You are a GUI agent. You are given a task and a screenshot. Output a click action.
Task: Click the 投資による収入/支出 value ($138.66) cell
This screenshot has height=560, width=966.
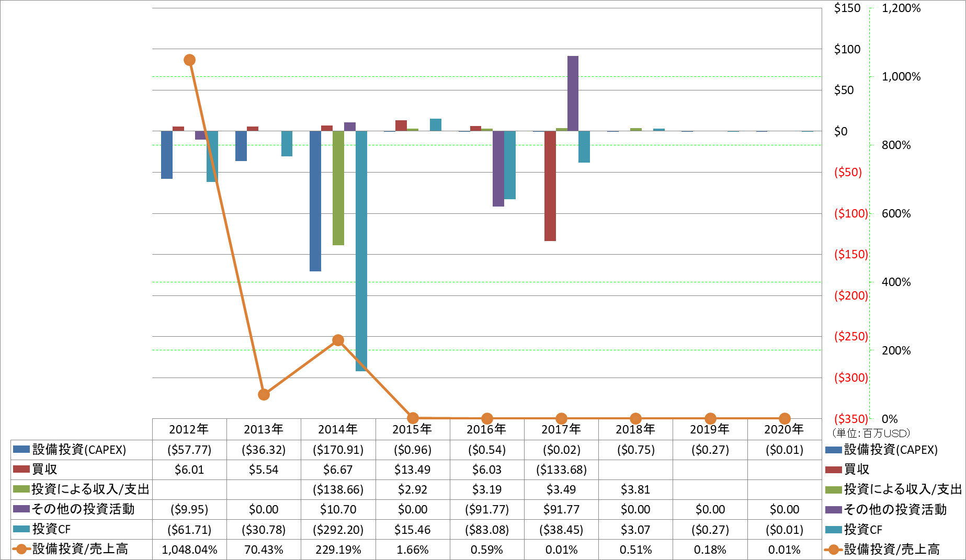338,489
